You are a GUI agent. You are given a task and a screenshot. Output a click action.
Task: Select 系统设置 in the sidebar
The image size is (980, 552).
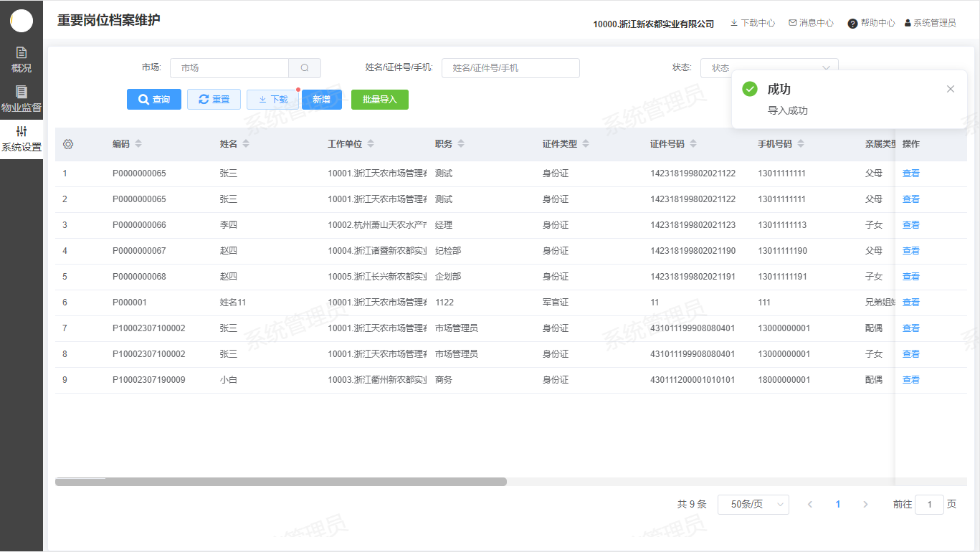click(22, 139)
